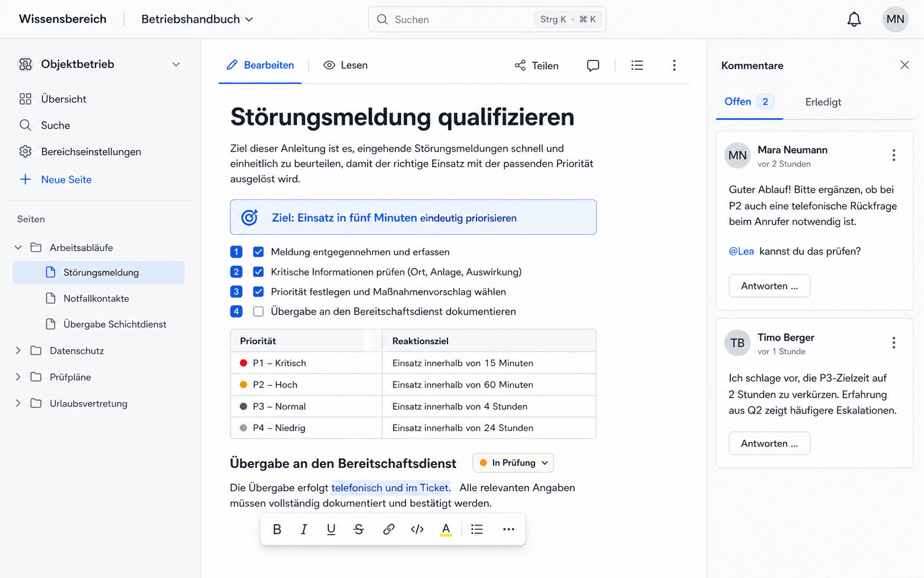The image size is (924, 578).
Task: Click the Teilen button label
Action: pos(545,66)
